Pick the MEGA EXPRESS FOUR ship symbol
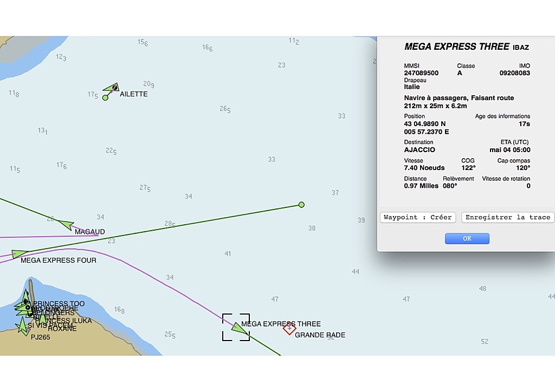Image resolution: width=555 pixels, height=392 pixels. click(x=19, y=254)
